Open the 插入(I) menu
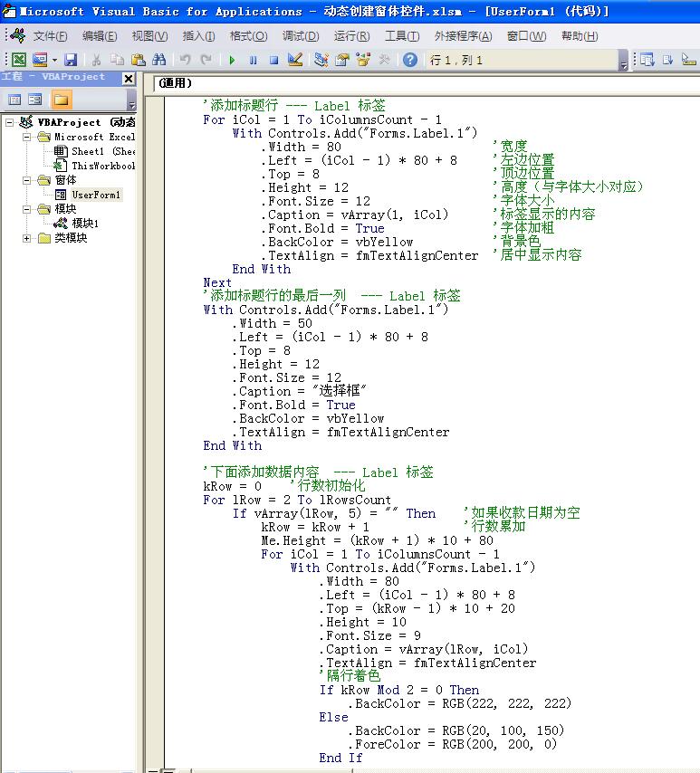 click(x=199, y=36)
